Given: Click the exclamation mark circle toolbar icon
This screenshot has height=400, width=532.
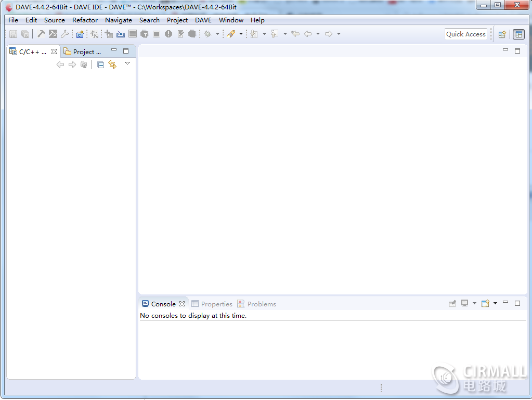Looking at the screenshot, I should [168, 34].
